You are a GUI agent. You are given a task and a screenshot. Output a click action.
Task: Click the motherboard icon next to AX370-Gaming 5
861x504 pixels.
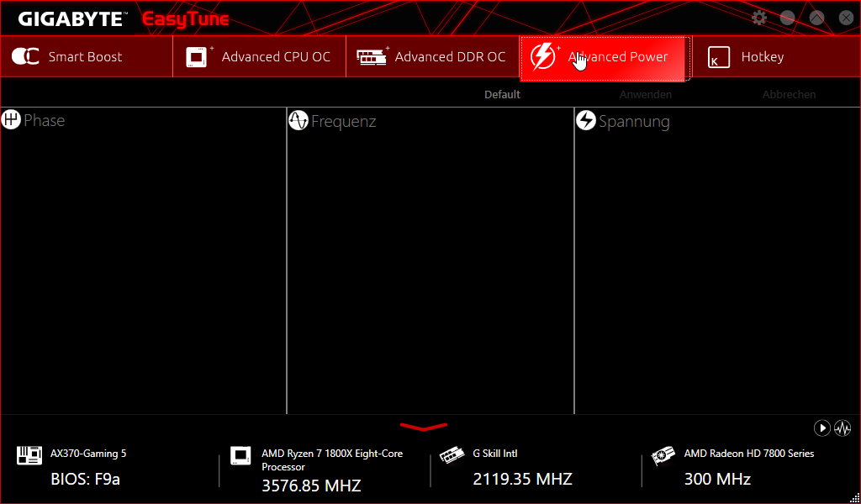tap(29, 455)
